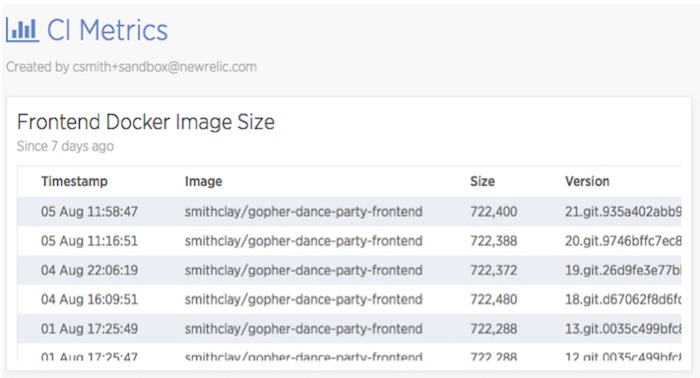The width and height of the screenshot is (700, 378).
Task: Select size value 722,480
Action: pos(493,299)
